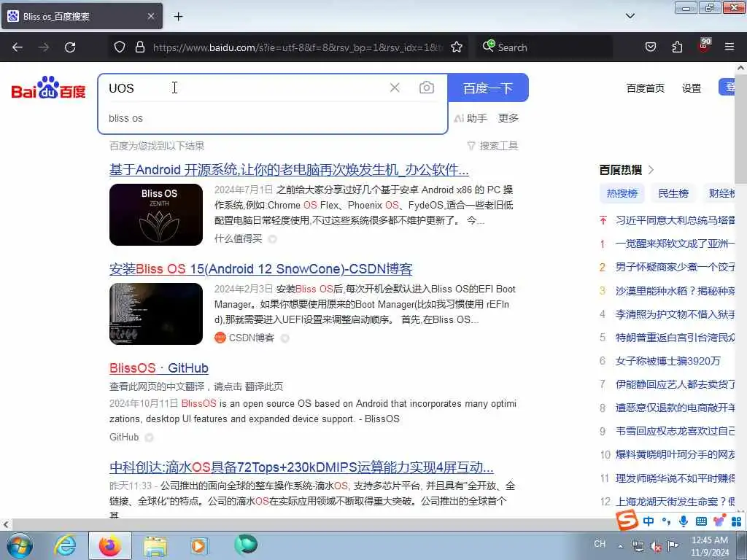
Task: Open the Windows Start button
Action: coord(20,545)
